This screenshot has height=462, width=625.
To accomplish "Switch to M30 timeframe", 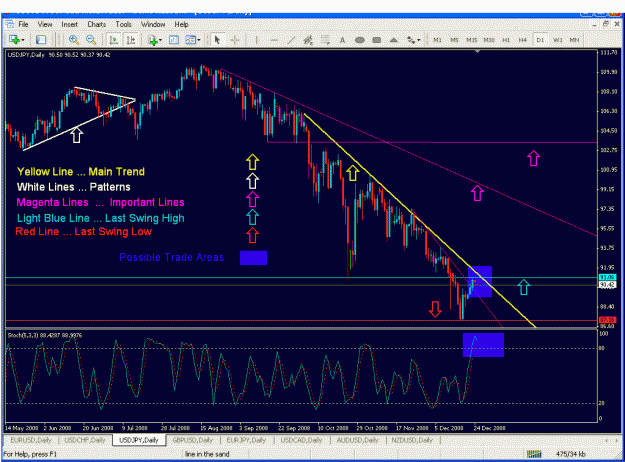I will click(x=489, y=40).
